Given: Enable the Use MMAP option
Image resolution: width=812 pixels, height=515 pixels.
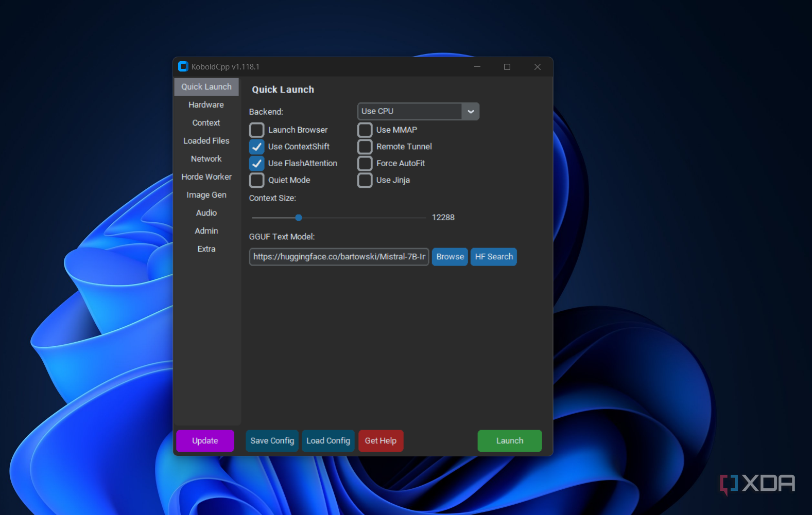Looking at the screenshot, I should tap(365, 130).
